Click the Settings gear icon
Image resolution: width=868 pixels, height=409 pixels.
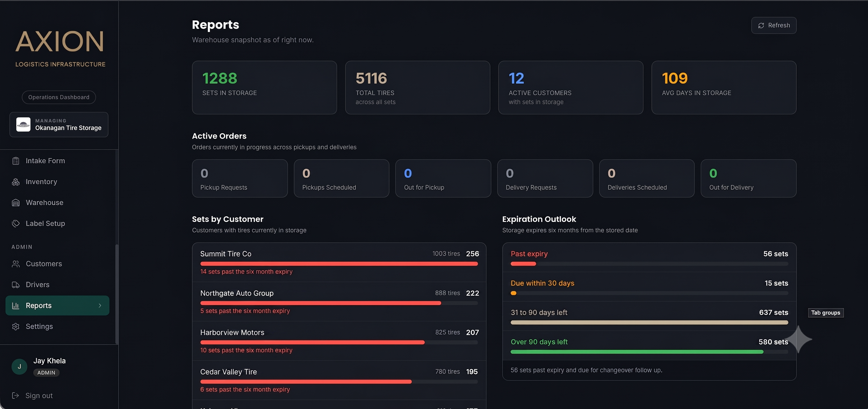[15, 327]
